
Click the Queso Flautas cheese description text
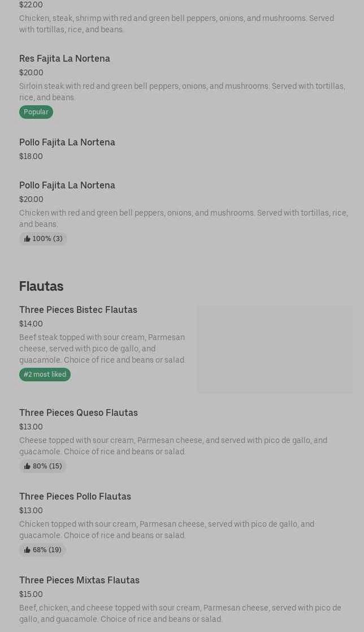point(173,446)
